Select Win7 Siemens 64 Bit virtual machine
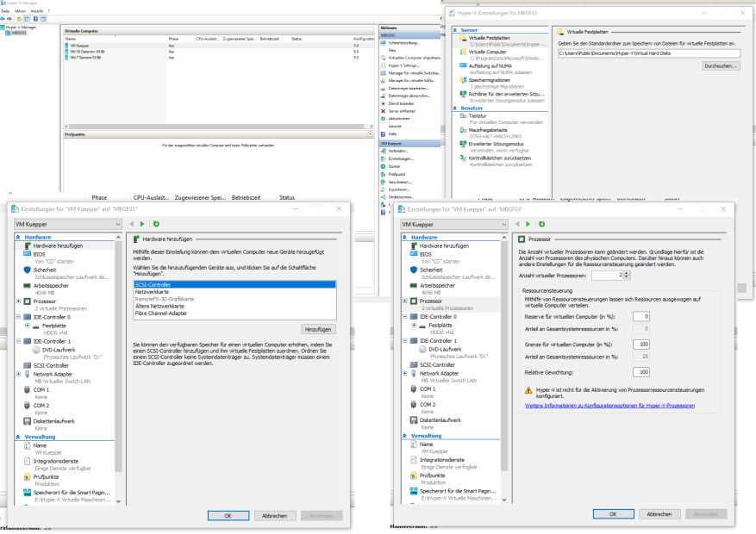 [x=85, y=58]
